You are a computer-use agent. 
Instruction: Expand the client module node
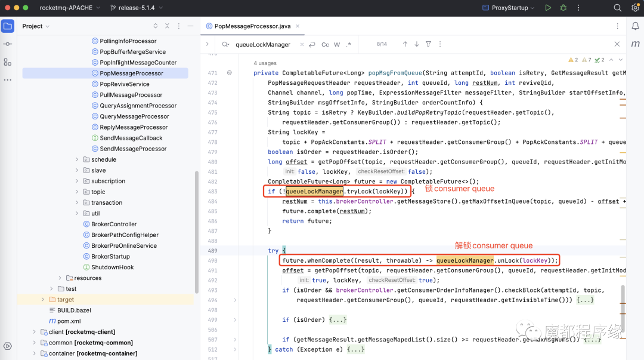34,331
